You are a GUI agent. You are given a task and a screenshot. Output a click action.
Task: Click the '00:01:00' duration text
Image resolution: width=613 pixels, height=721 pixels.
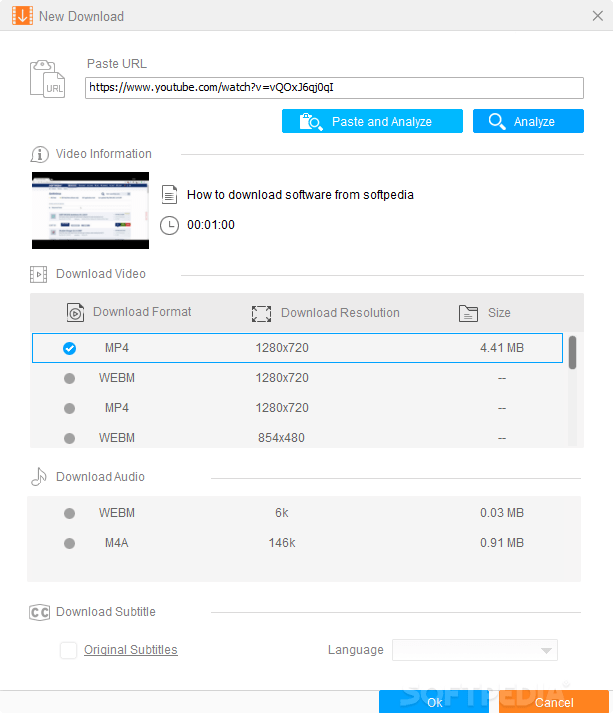[211, 225]
